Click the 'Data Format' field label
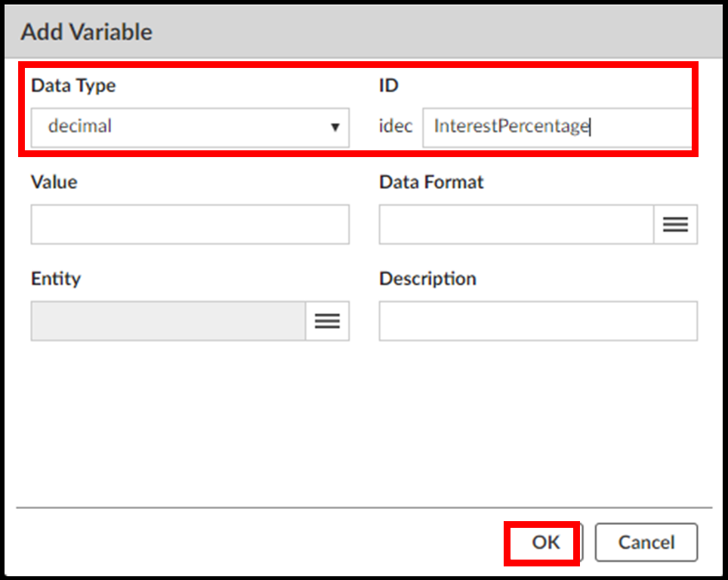Screen dimensions: 728x580 [431, 182]
